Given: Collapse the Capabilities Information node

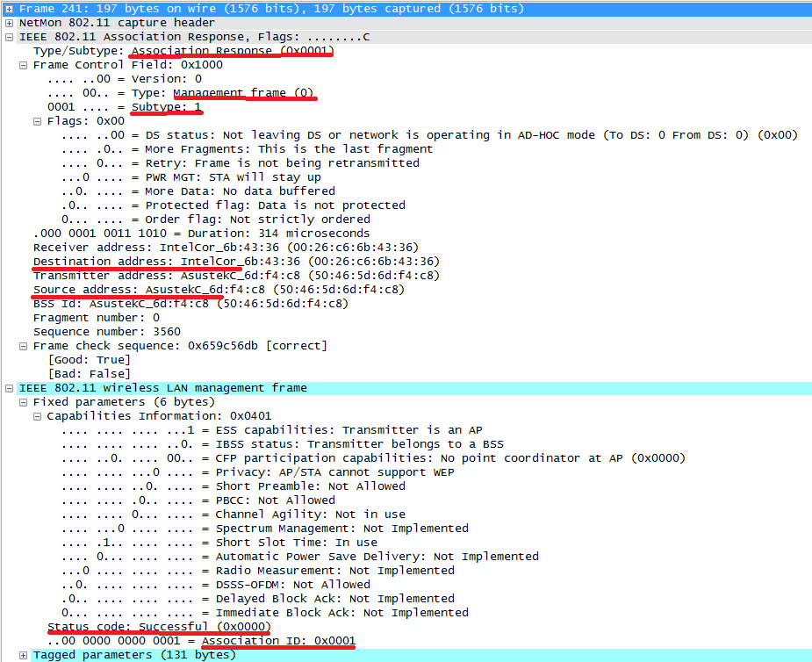Looking at the screenshot, I should point(38,416).
